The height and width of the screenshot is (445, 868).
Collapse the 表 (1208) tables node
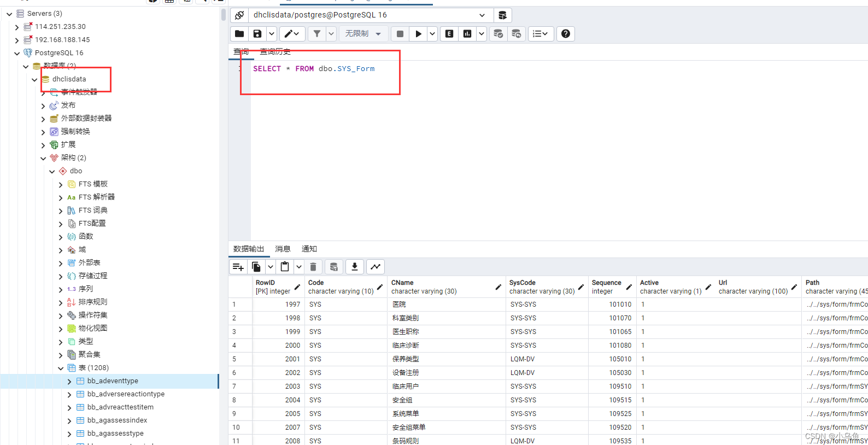[61, 368]
